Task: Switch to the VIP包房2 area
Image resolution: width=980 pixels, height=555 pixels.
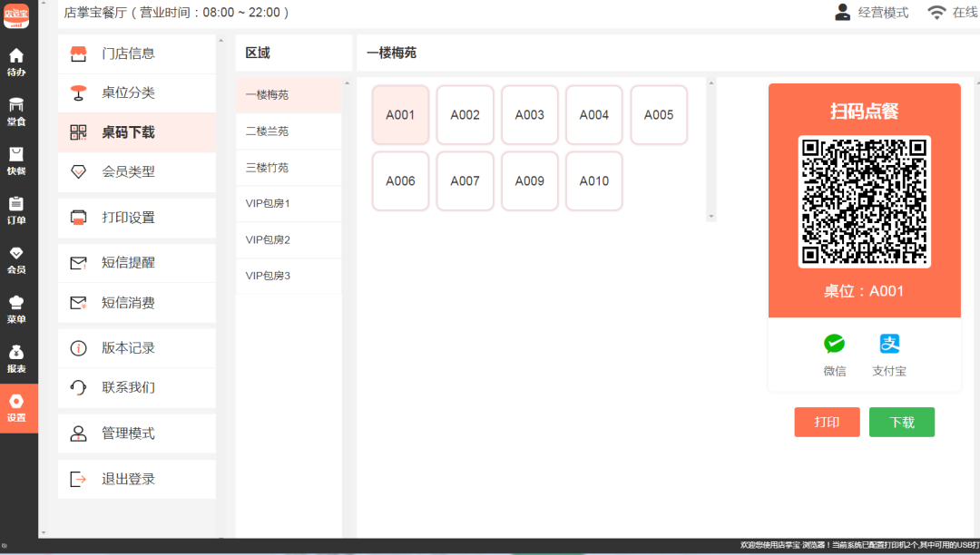Action: pyautogui.click(x=289, y=239)
